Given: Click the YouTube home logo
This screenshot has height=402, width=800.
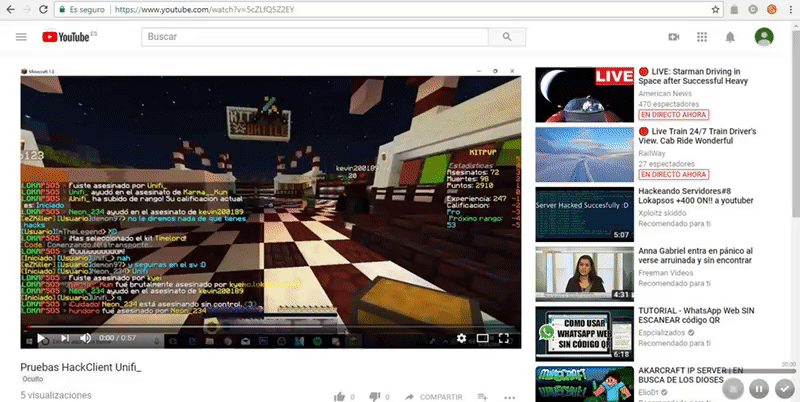Looking at the screenshot, I should [x=66, y=37].
